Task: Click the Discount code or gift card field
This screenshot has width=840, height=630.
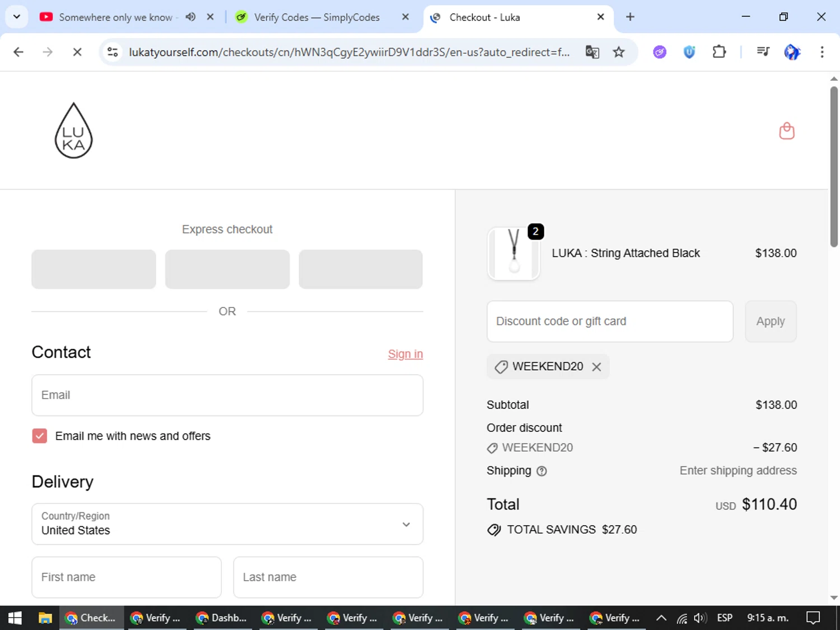Action: coord(610,321)
